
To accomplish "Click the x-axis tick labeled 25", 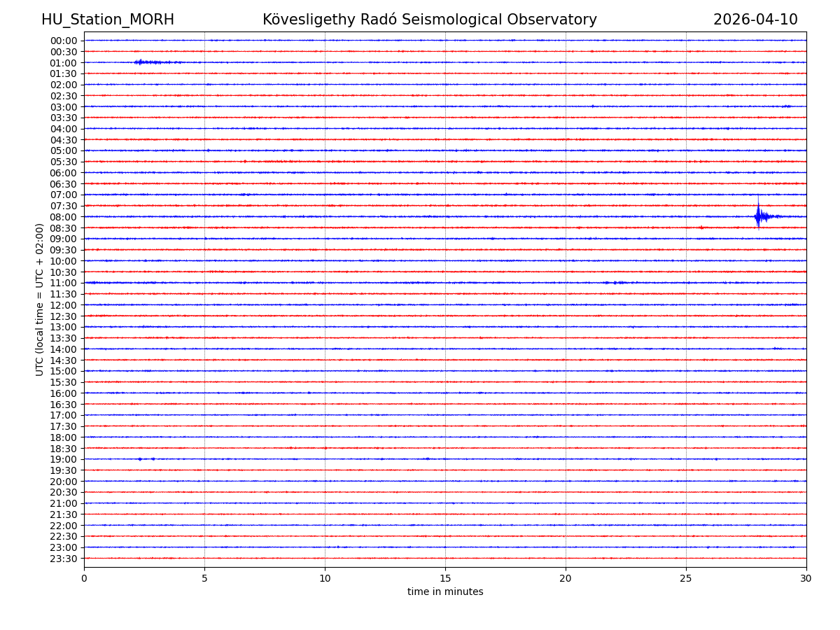I will click(x=686, y=578).
